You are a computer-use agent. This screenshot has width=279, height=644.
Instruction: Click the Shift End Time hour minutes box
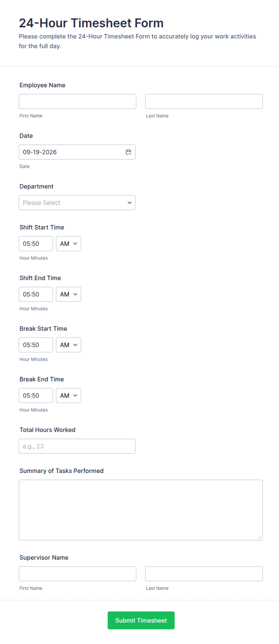point(36,294)
